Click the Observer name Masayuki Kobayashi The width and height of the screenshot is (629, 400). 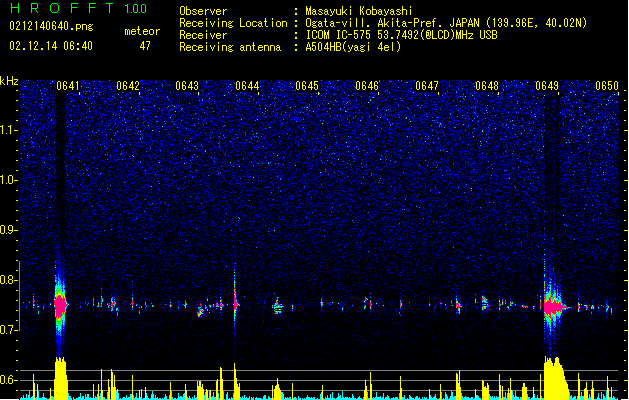coord(358,11)
